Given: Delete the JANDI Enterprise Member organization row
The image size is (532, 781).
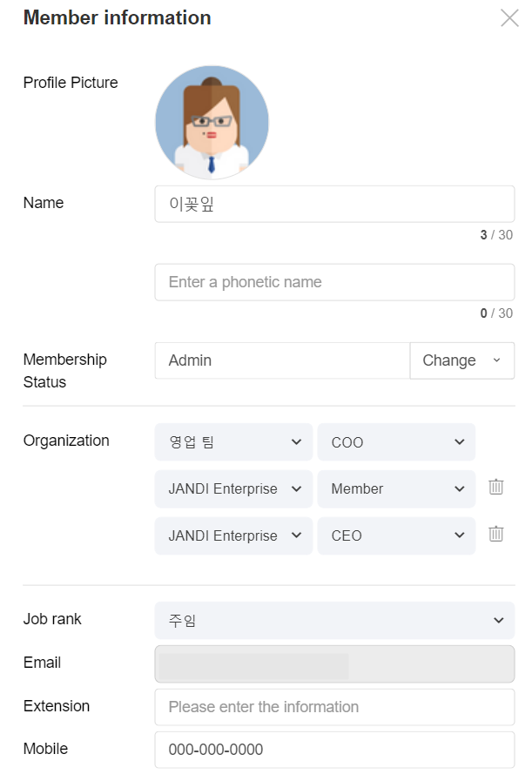Looking at the screenshot, I should pyautogui.click(x=496, y=488).
